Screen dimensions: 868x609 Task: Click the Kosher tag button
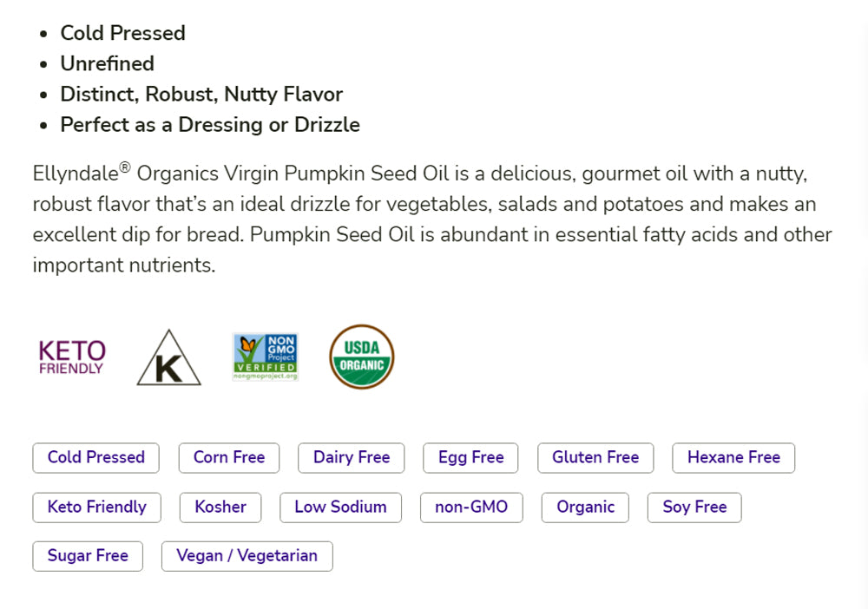(x=220, y=507)
